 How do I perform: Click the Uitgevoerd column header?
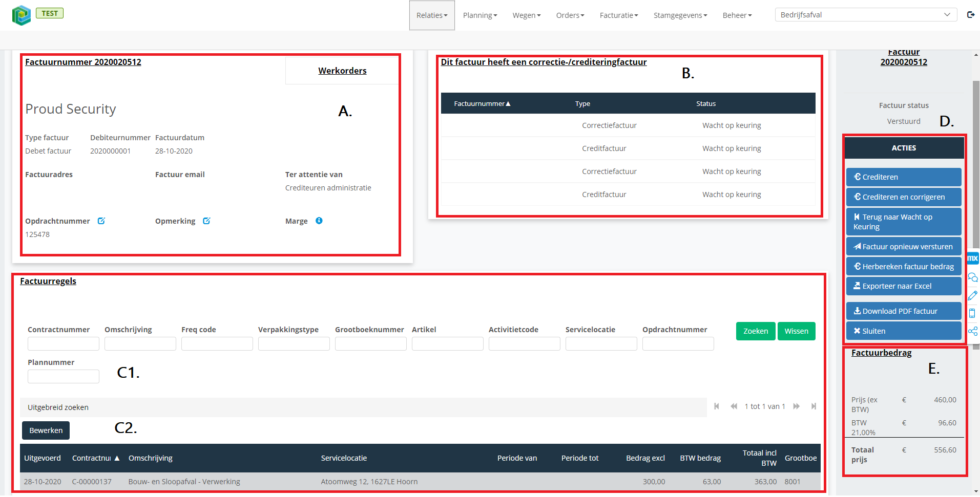coord(43,458)
